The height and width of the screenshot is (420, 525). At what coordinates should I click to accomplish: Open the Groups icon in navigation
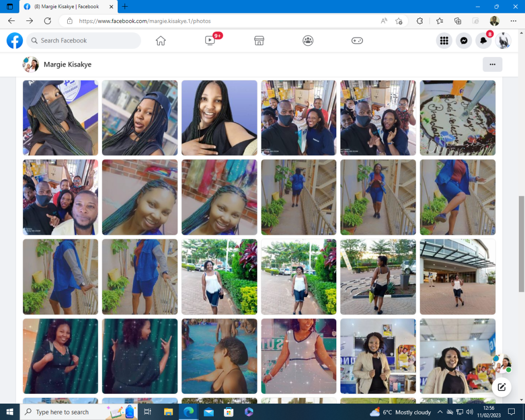coord(308,41)
